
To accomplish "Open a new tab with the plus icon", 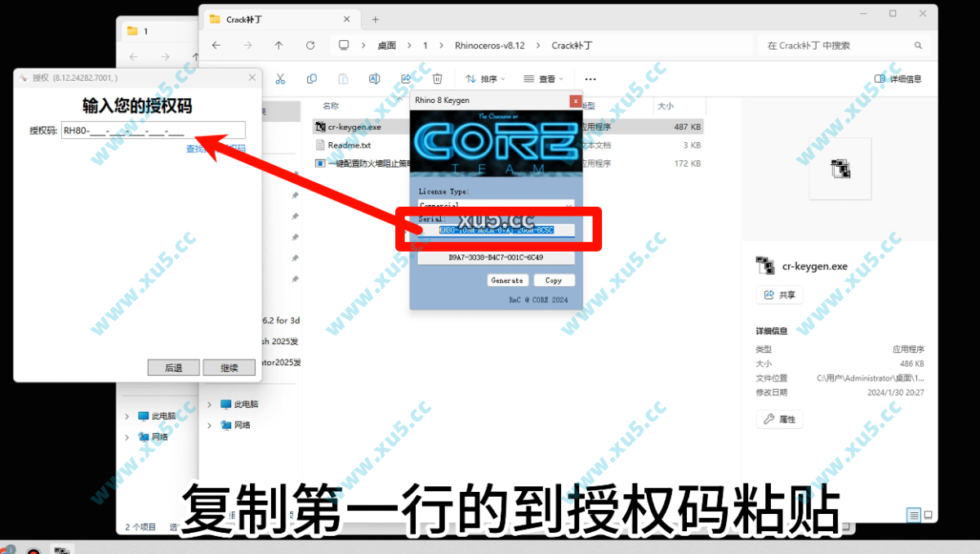I will [374, 18].
